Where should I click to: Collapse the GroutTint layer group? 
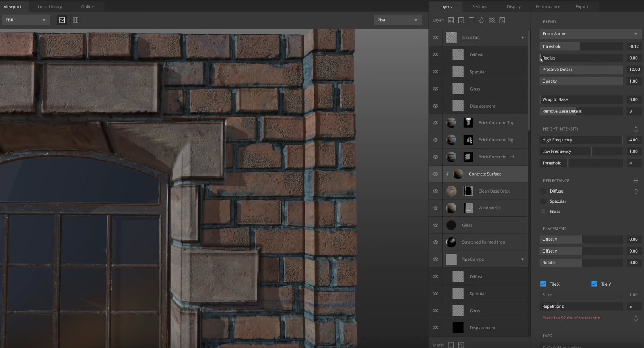pyautogui.click(x=522, y=37)
